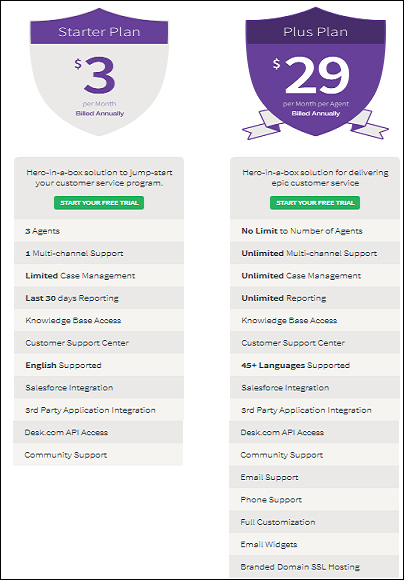
Task: Select the 3 Agents row
Action: [99, 231]
